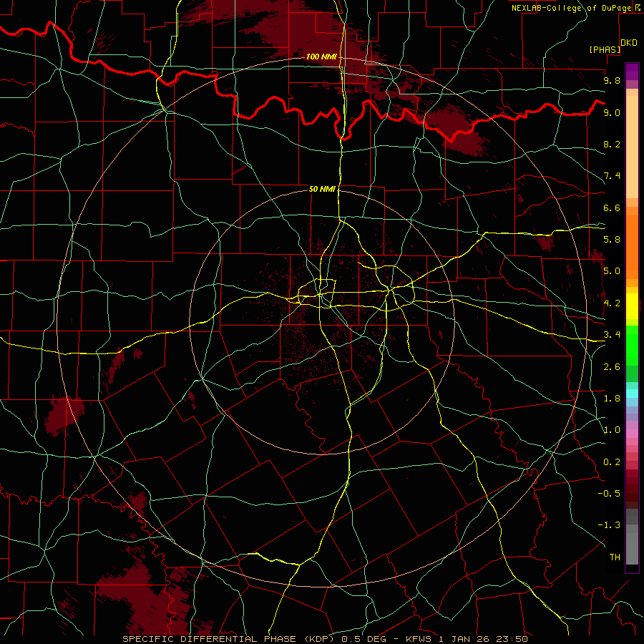The image size is (644, 644).
Task: Click the 1 JAN 26 date text
Action: (464, 639)
